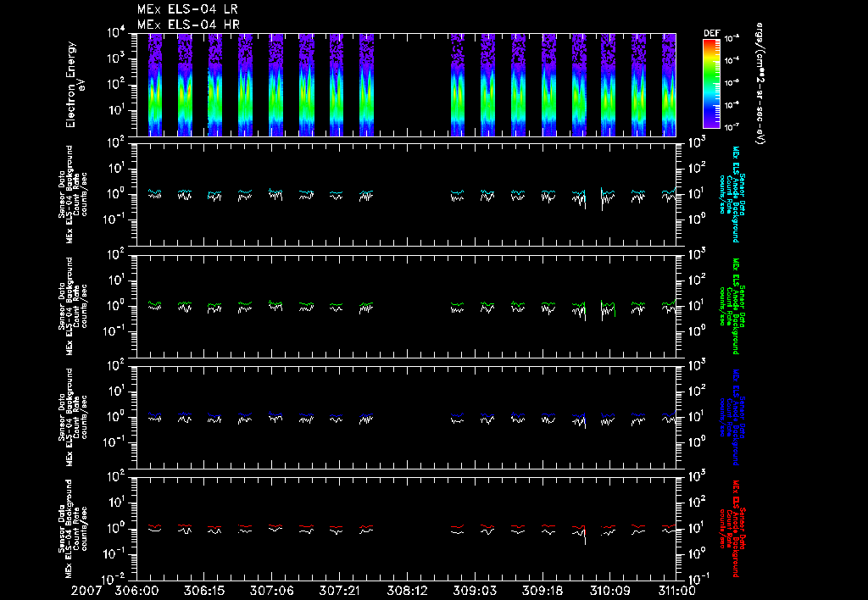Click the left axis label of the red-trace panel
This screenshot has height=600, width=868.
pos(73,529)
